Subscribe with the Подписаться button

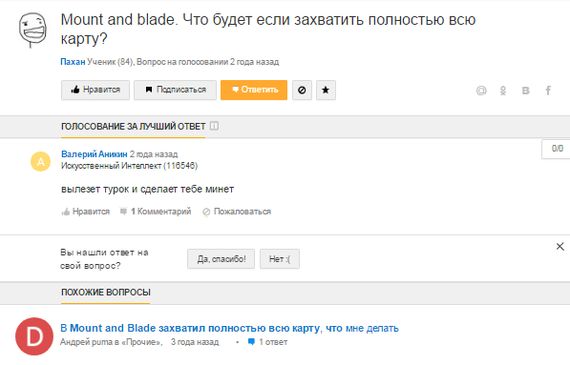pyautogui.click(x=175, y=90)
